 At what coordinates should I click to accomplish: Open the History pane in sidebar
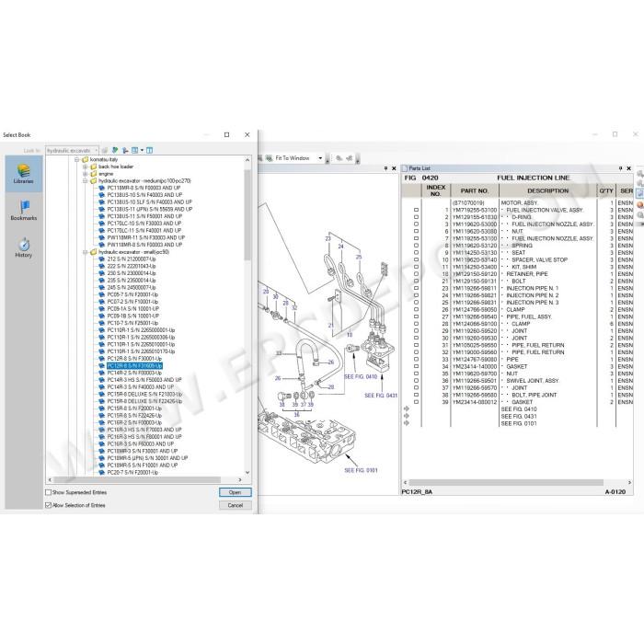tap(23, 247)
